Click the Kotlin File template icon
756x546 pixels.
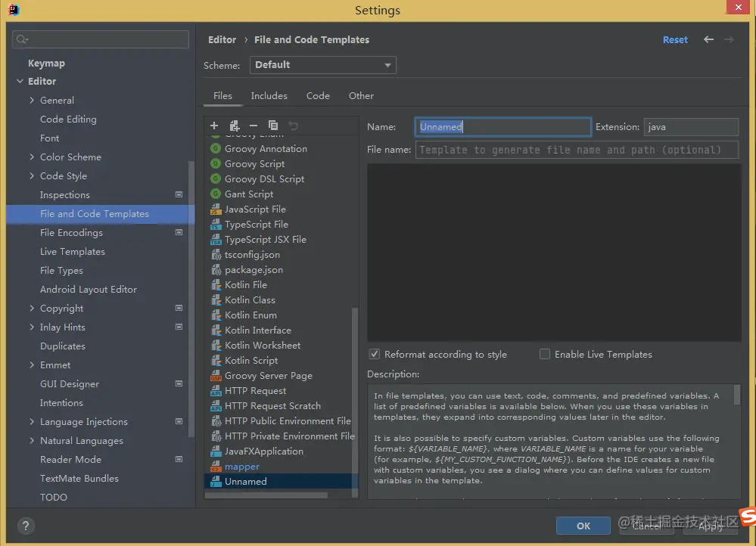[x=216, y=285]
